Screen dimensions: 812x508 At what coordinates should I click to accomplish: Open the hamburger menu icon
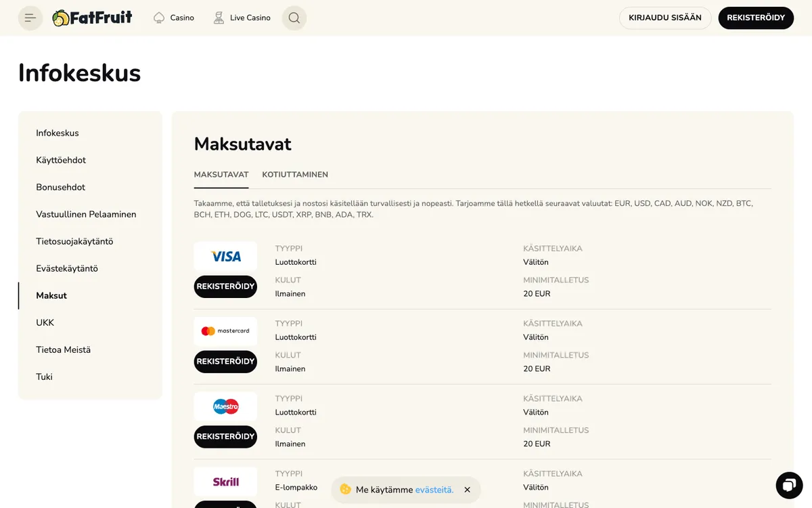[30, 18]
